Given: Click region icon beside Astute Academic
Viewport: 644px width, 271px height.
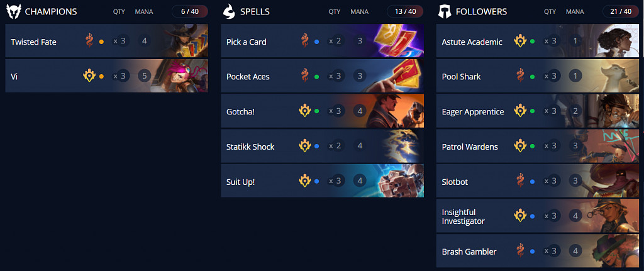Looking at the screenshot, I should click(521, 41).
